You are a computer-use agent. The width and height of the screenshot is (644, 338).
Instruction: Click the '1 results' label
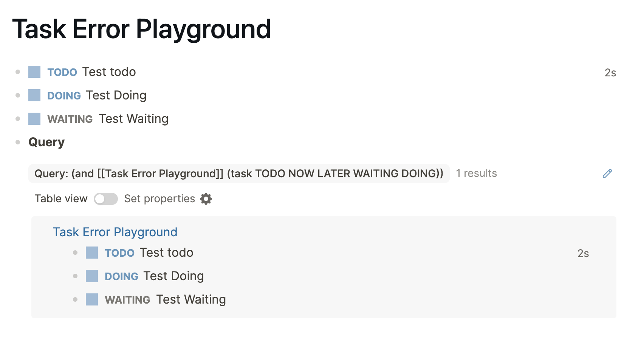(476, 173)
